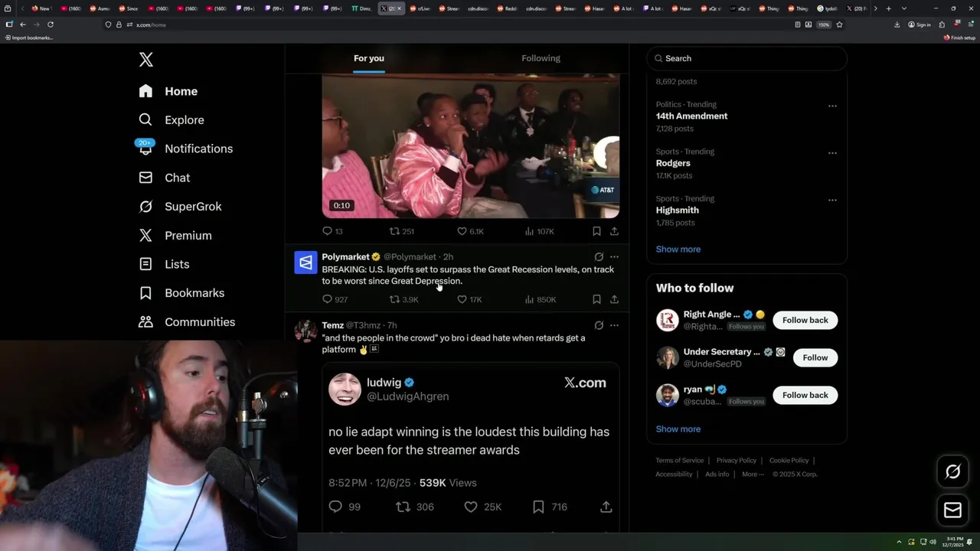This screenshot has width=980, height=551.
Task: Open Premium in the sidebar
Action: [175, 236]
